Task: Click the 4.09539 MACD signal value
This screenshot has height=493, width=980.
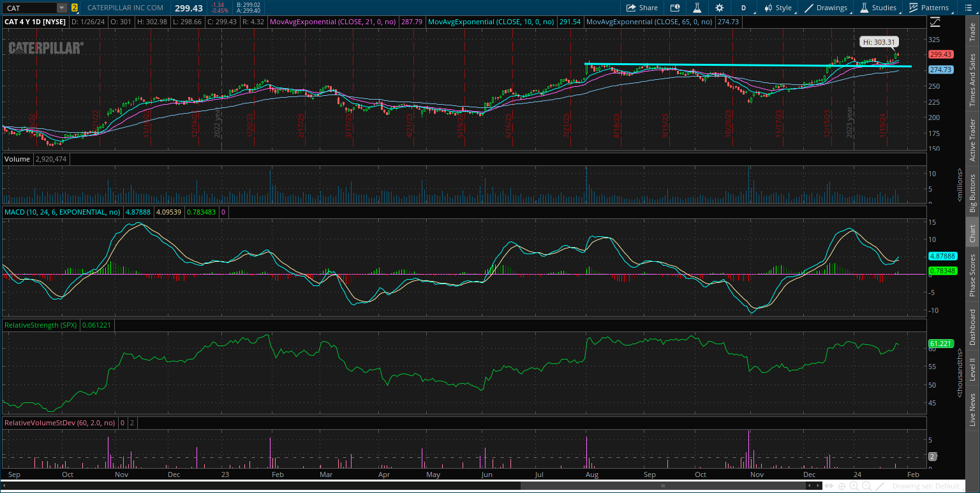Action: (168, 211)
